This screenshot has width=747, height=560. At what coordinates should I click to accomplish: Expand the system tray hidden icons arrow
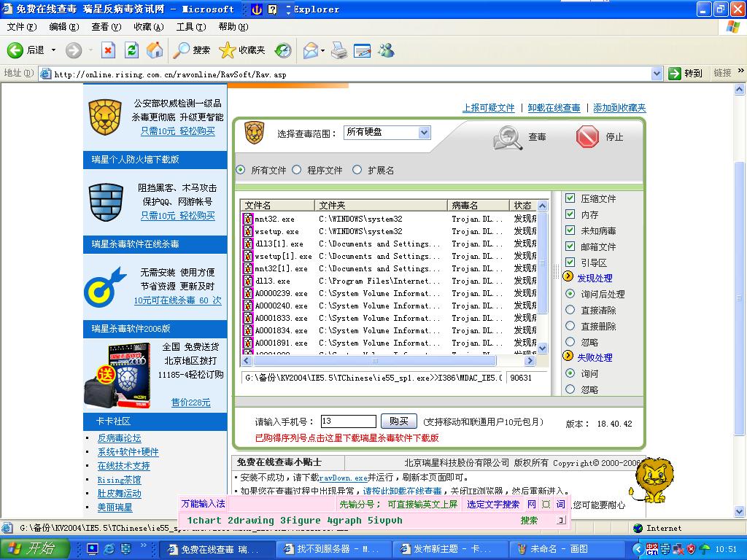click(639, 549)
